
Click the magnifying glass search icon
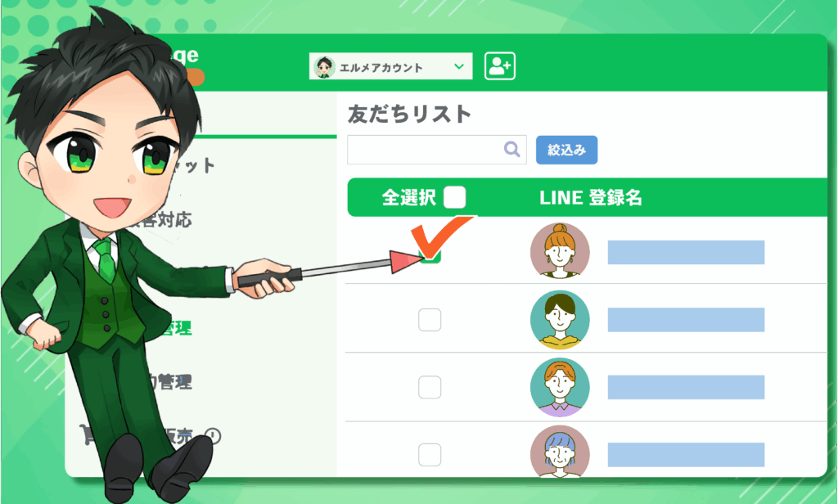[x=511, y=149]
